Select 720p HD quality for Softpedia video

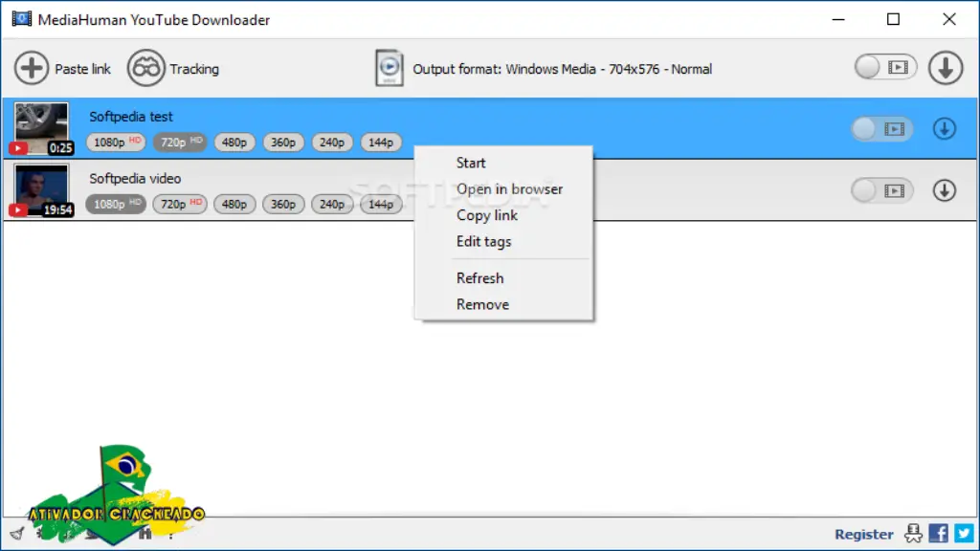click(180, 205)
